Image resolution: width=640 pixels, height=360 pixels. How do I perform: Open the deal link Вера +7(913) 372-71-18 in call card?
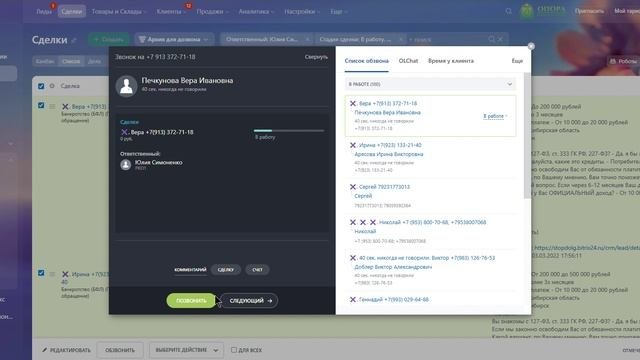click(x=162, y=132)
